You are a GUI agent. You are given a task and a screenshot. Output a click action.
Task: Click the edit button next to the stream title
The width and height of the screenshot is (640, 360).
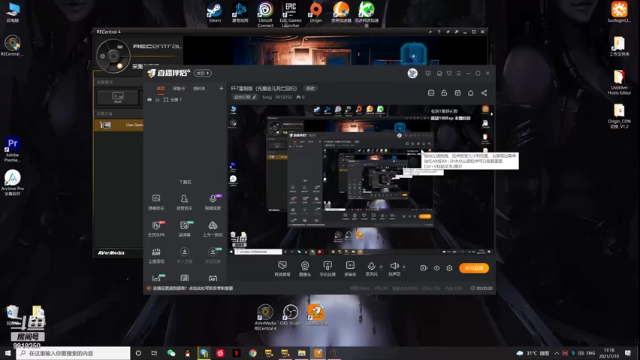(311, 88)
